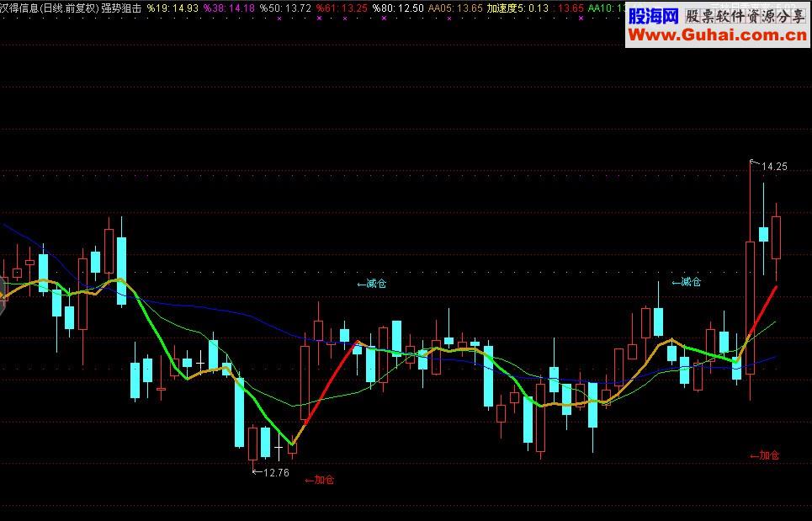This screenshot has width=812, height=521.
Task: Click the 加仓 signal below the 14.25 peak
Action: [764, 455]
